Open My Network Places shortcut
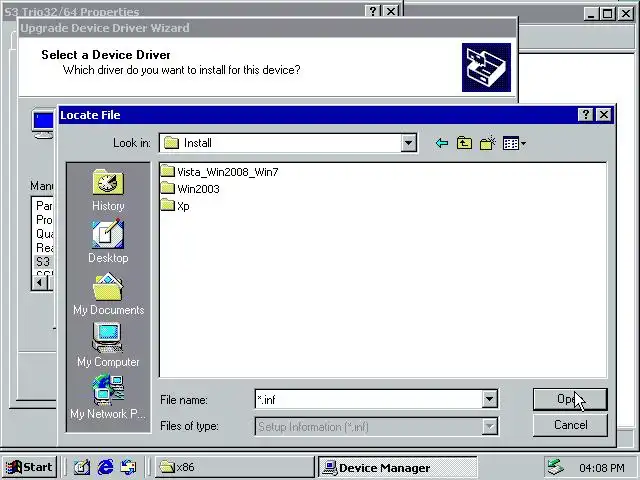Viewport: 640px width, 480px height. (108, 397)
